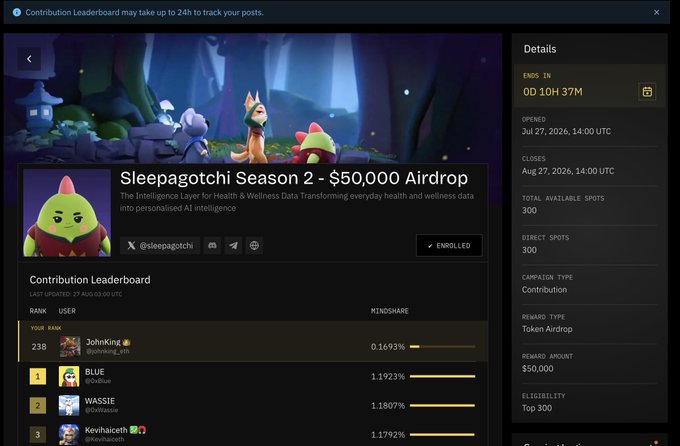The width and height of the screenshot is (680, 446).
Task: Open the Discord icon link
Action: click(212, 246)
